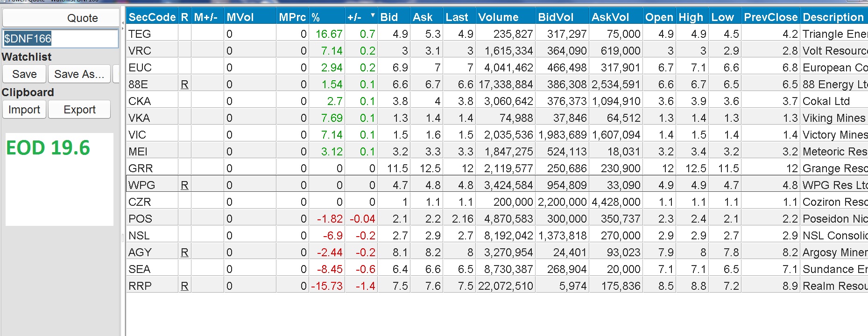Click the -15.73 percent value for RRP
Image resolution: width=868 pixels, height=336 pixels.
click(x=327, y=286)
